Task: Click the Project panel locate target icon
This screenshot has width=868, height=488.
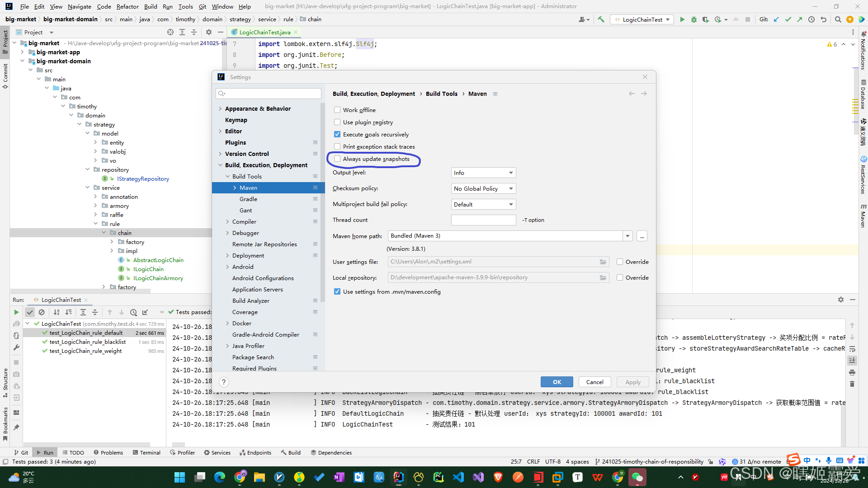Action: point(170,32)
